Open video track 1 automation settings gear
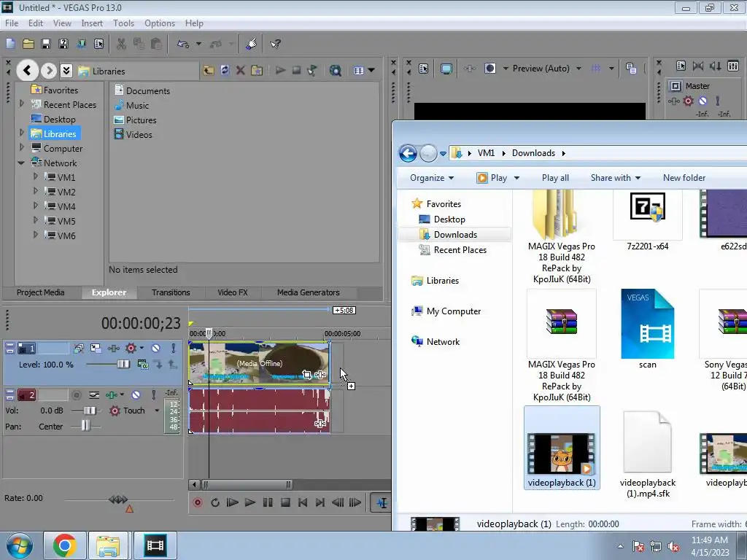This screenshot has height=560, width=747. 131,349
